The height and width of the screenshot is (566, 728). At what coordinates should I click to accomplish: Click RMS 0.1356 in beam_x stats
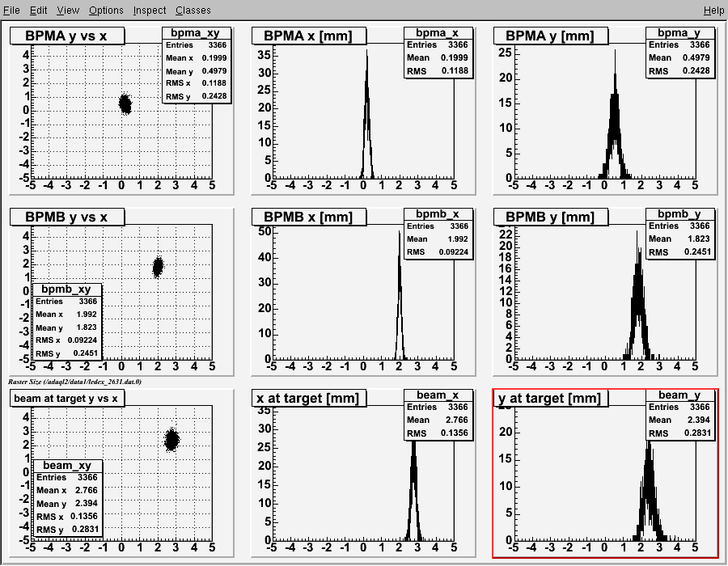coord(438,433)
